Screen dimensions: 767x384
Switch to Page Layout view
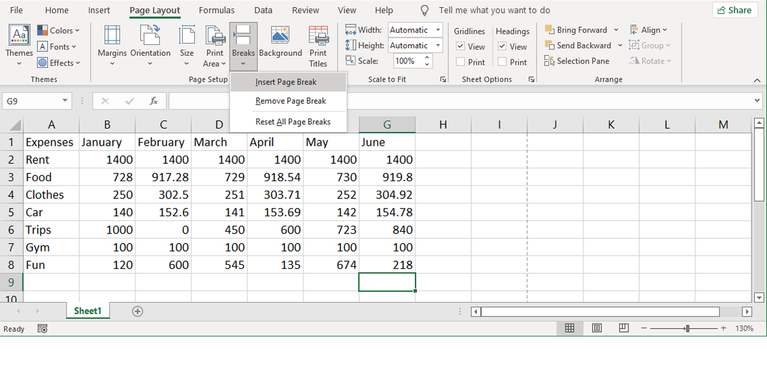click(597, 328)
